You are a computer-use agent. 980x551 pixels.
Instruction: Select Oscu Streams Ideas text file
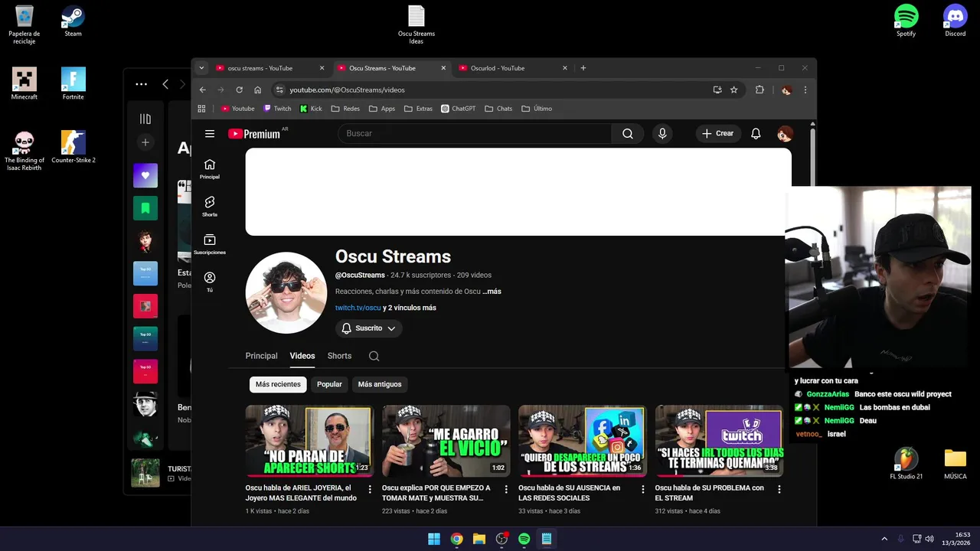tap(416, 24)
